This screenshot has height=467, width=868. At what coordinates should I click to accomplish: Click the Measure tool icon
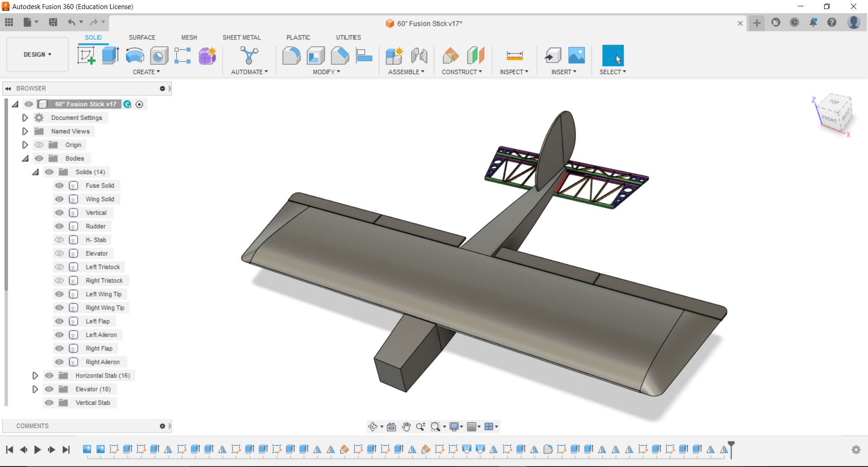(x=514, y=56)
